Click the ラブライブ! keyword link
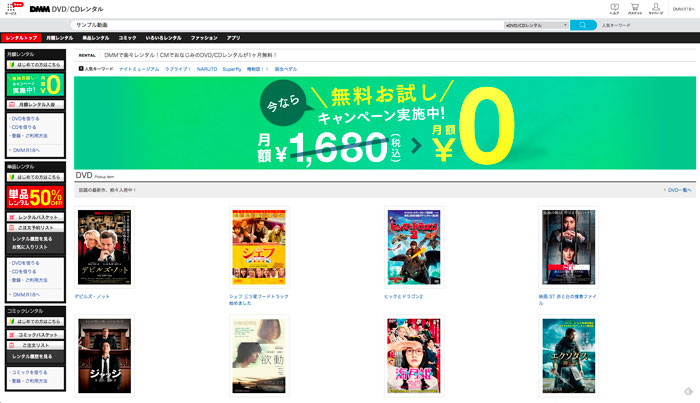 [x=178, y=69]
